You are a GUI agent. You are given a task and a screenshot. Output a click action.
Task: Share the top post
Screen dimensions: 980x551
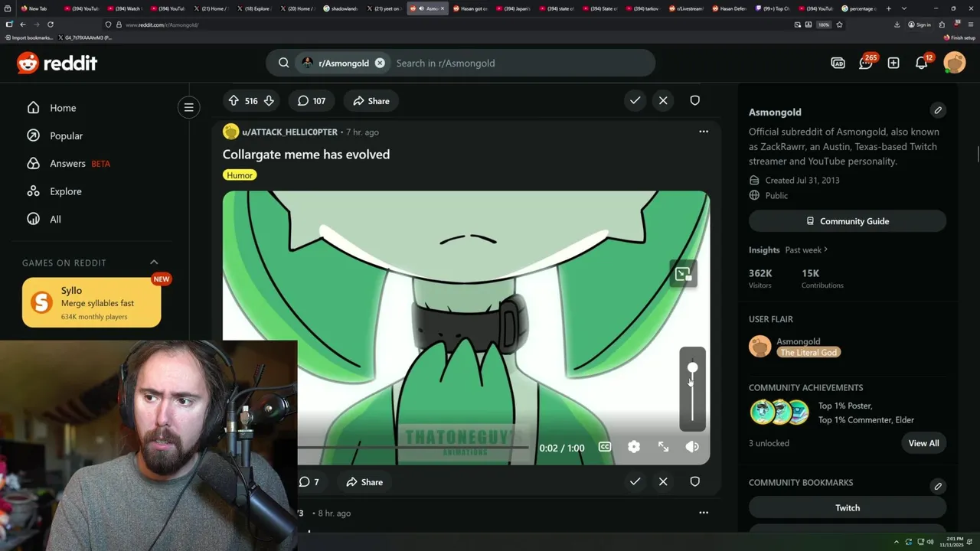[371, 100]
